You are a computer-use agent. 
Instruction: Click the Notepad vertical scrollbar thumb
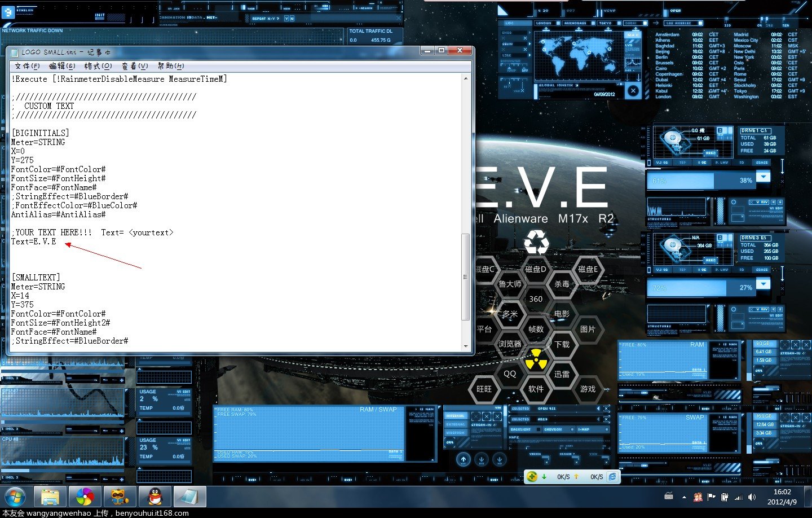[465, 276]
